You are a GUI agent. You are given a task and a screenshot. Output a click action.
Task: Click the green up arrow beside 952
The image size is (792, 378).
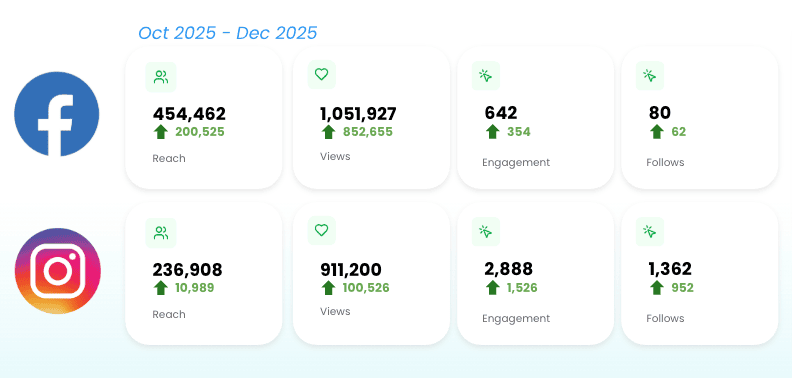(x=657, y=288)
